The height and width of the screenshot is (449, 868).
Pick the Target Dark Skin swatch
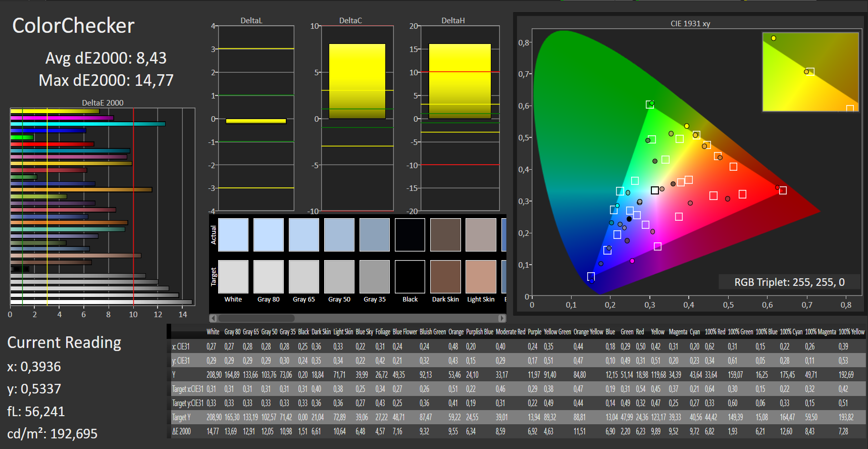[445, 277]
